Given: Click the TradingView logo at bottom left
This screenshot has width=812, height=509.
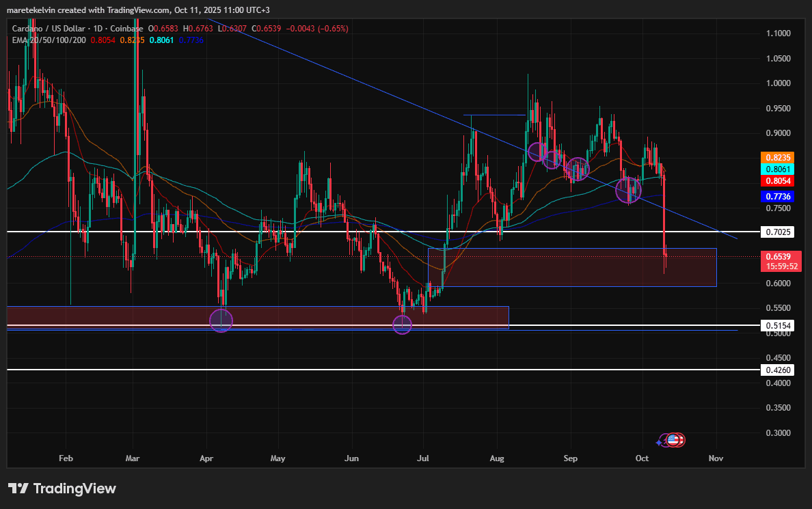Looking at the screenshot, I should tap(62, 489).
